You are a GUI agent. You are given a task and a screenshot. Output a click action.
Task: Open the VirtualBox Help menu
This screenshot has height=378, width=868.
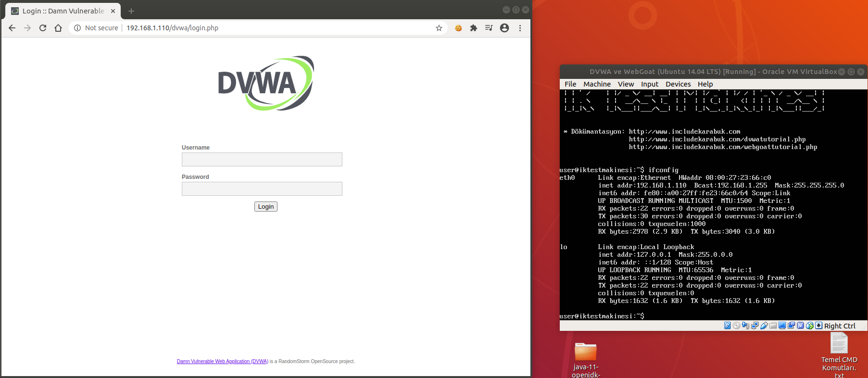click(x=705, y=84)
